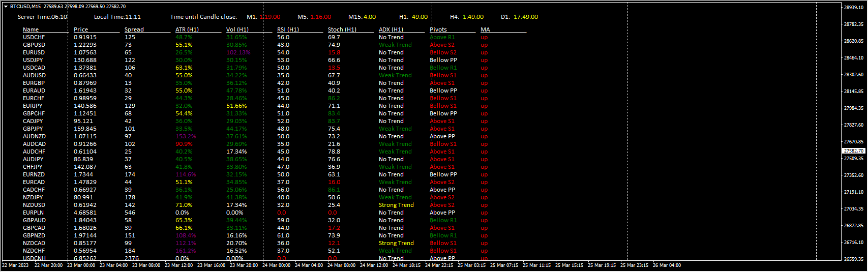
Task: Select the Price column header
Action: 81,29
